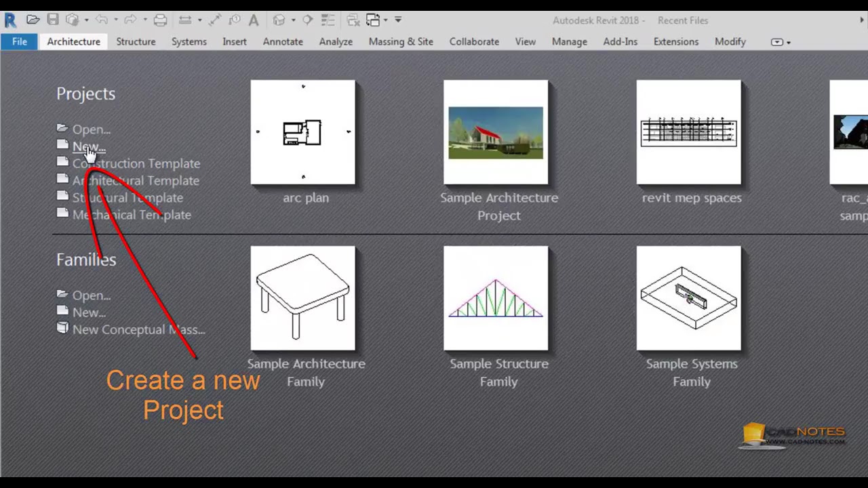Open Synchronize dropdown arrow

point(87,20)
